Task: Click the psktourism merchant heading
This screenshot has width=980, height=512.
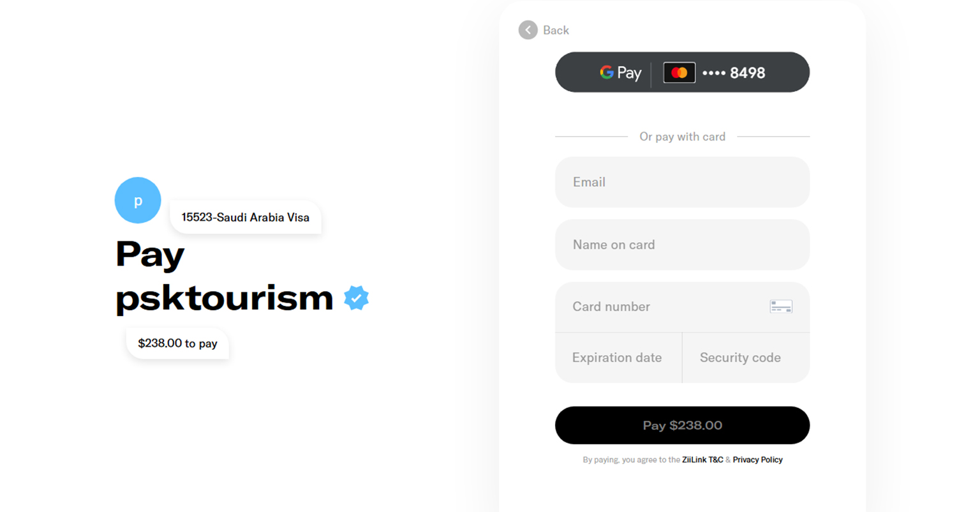Action: tap(224, 298)
